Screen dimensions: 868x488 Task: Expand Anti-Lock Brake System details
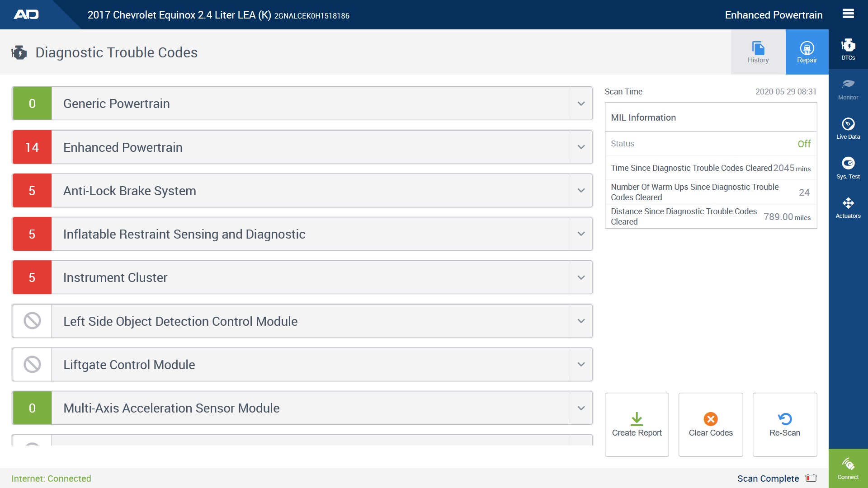tap(581, 190)
